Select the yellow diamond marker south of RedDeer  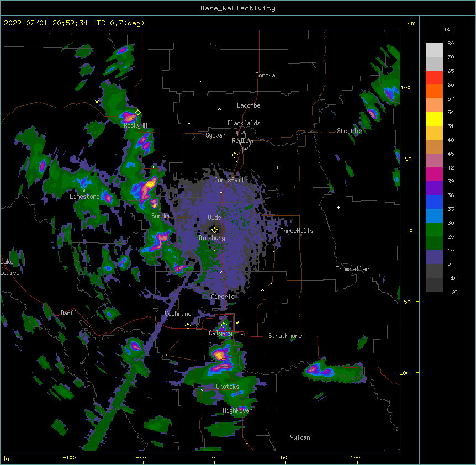[235, 155]
